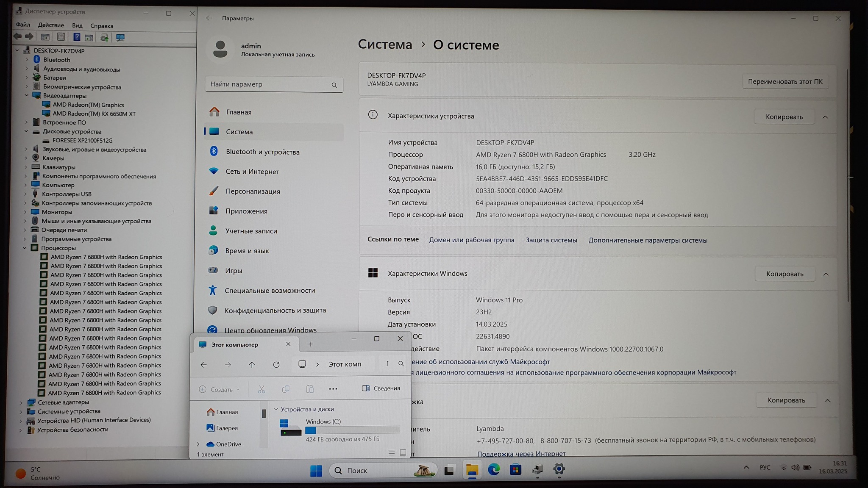Open Microsoft Edge from the taskbar
868x488 pixels.
coord(494,469)
